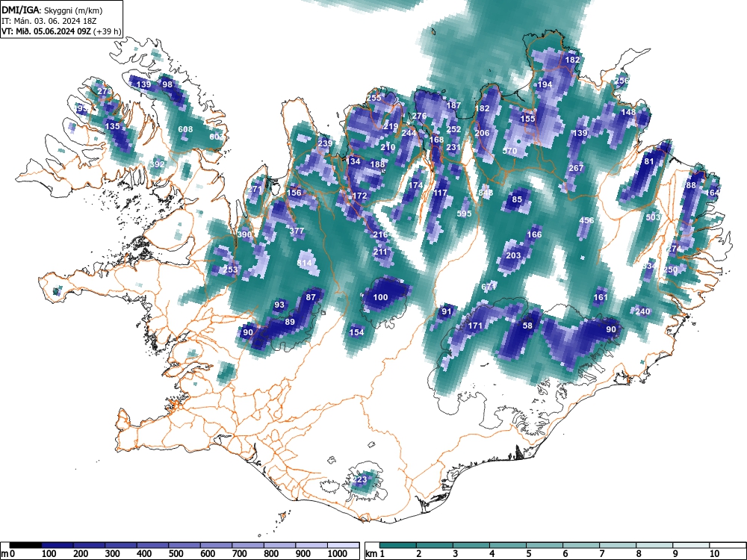747x560 pixels.
Task: Click the visibility value 194 on the map
Action: tap(545, 84)
